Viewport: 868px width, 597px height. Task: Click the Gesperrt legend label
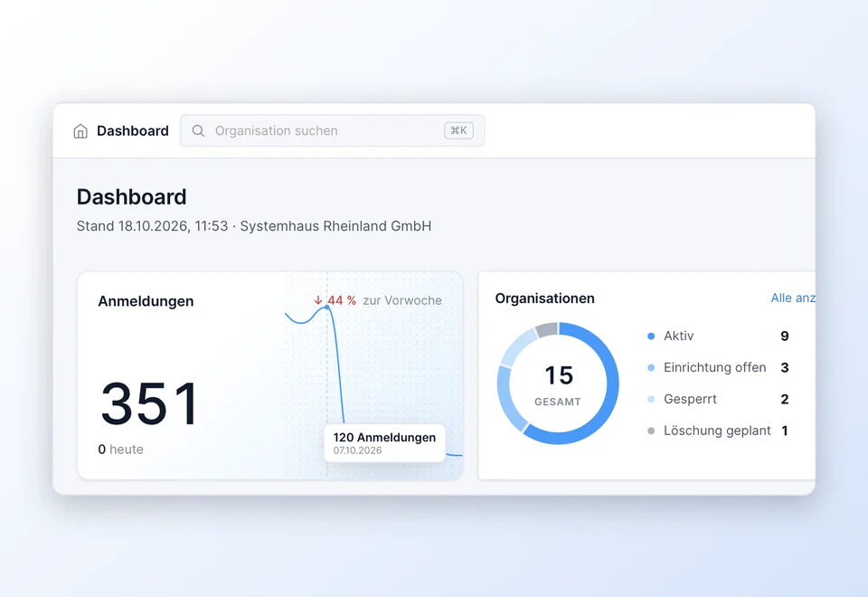(690, 399)
